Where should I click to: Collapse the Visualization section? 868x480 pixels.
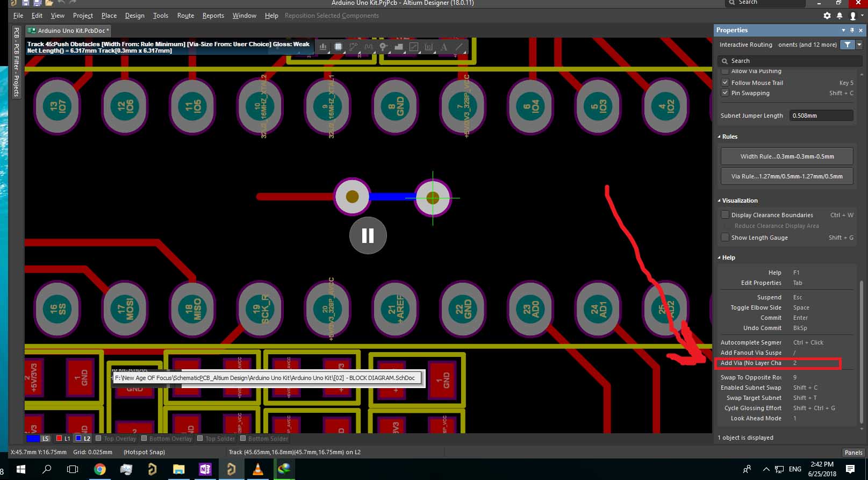(719, 200)
